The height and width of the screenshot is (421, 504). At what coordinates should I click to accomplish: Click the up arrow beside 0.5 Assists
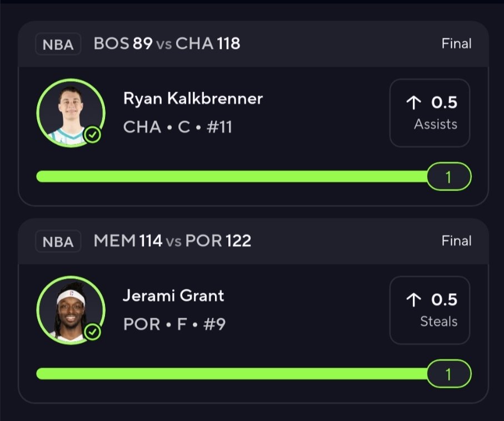pyautogui.click(x=413, y=103)
